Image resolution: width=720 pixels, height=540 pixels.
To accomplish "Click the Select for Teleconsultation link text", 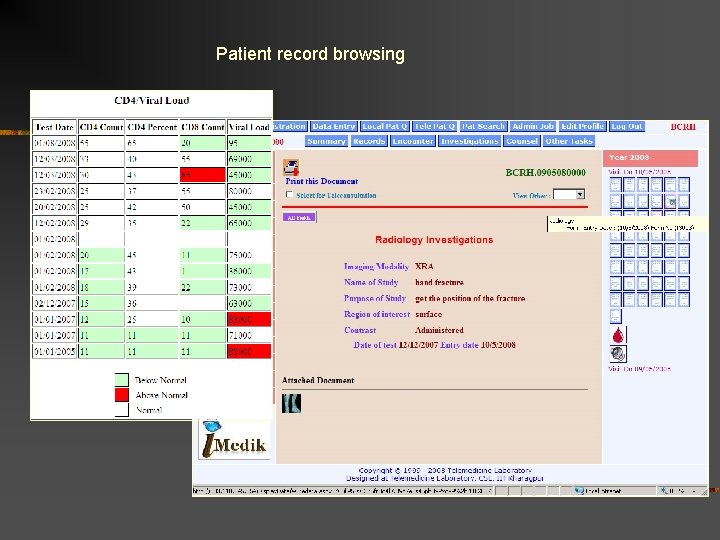I will click(336, 195).
